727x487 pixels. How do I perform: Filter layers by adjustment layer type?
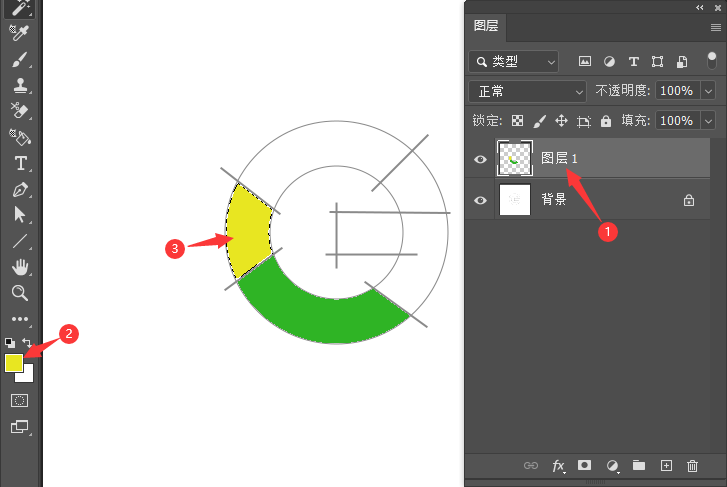[609, 61]
